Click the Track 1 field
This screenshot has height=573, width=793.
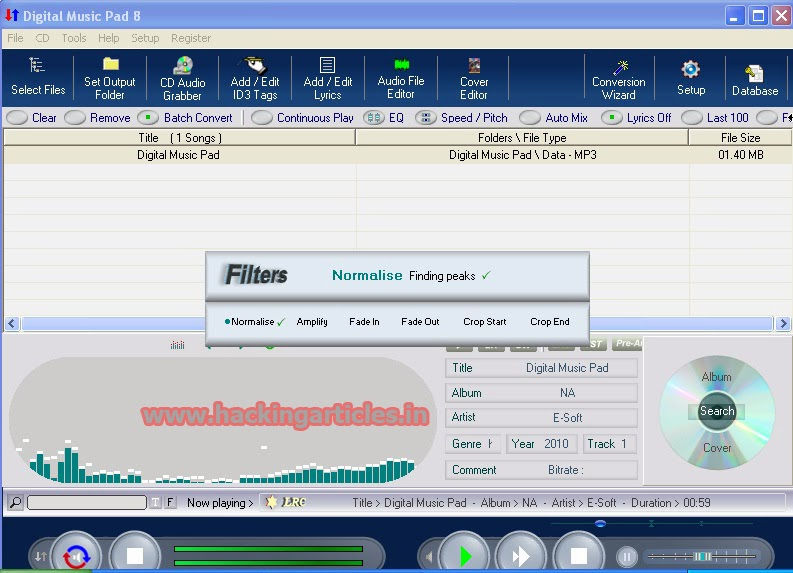[x=609, y=444]
